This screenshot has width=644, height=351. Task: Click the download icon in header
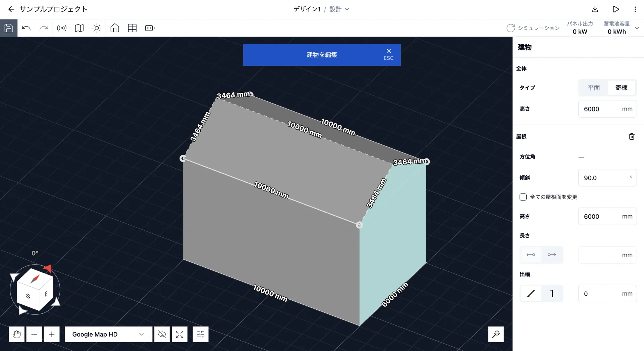click(595, 9)
